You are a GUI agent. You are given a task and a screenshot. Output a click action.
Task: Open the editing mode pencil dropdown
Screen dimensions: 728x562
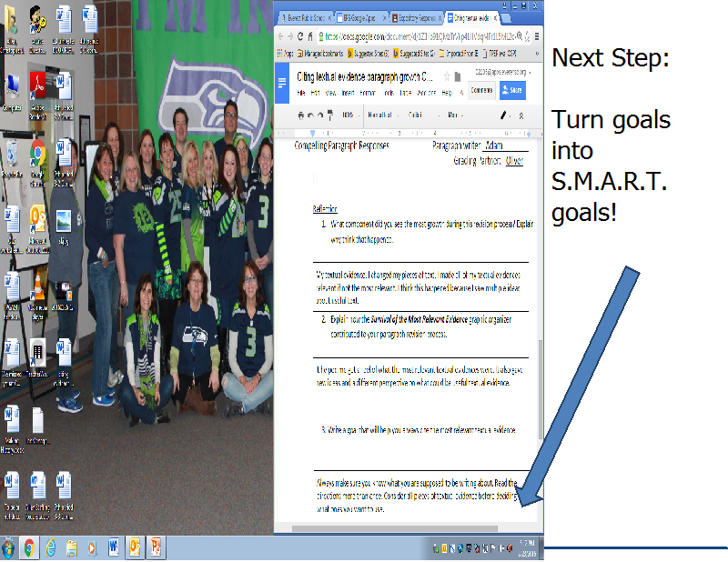tap(506, 115)
